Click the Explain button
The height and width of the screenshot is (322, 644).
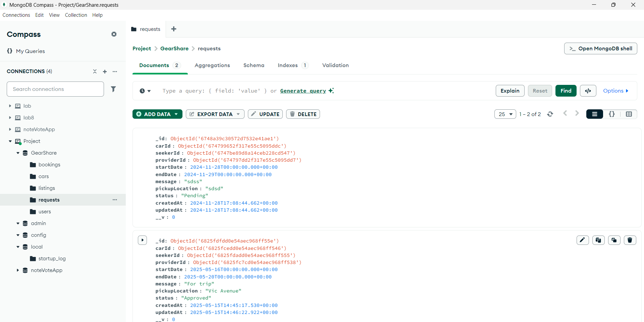(510, 91)
